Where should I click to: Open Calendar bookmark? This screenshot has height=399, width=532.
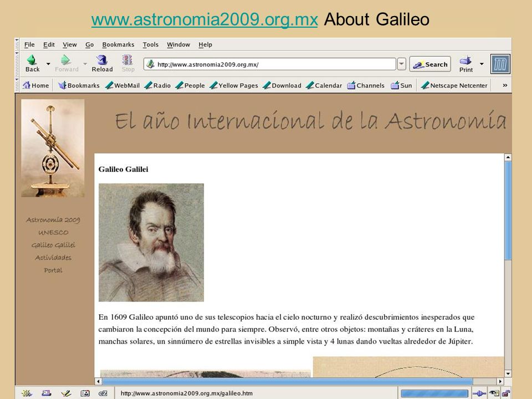point(324,85)
